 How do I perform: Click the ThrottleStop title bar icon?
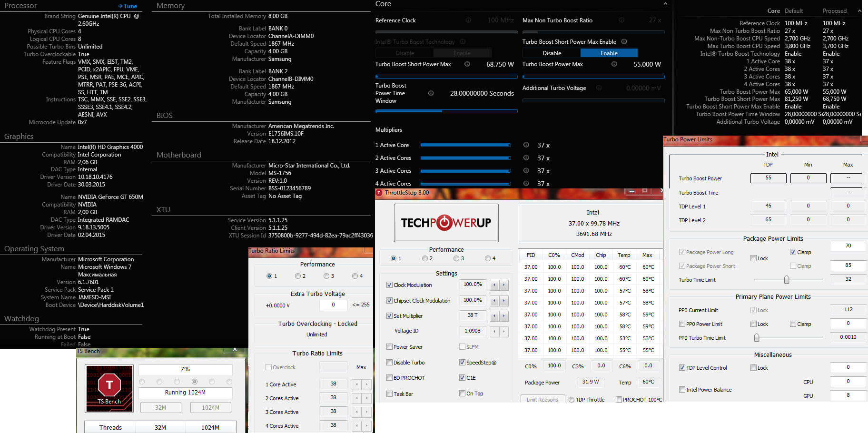coord(379,193)
